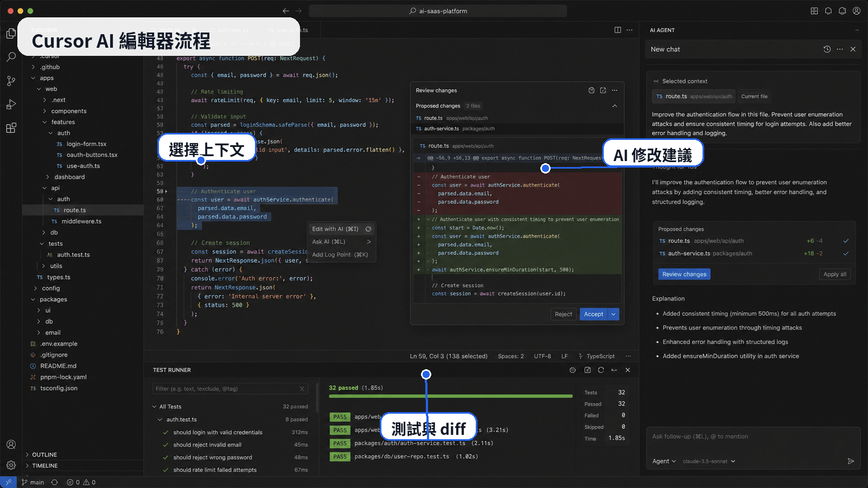Click the Apply all button
This screenshot has width=868, height=488.
834,274
